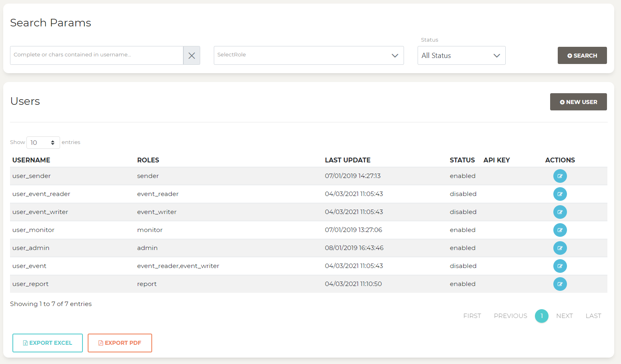Select the user_report username cell
The height and width of the screenshot is (364, 621).
point(30,284)
